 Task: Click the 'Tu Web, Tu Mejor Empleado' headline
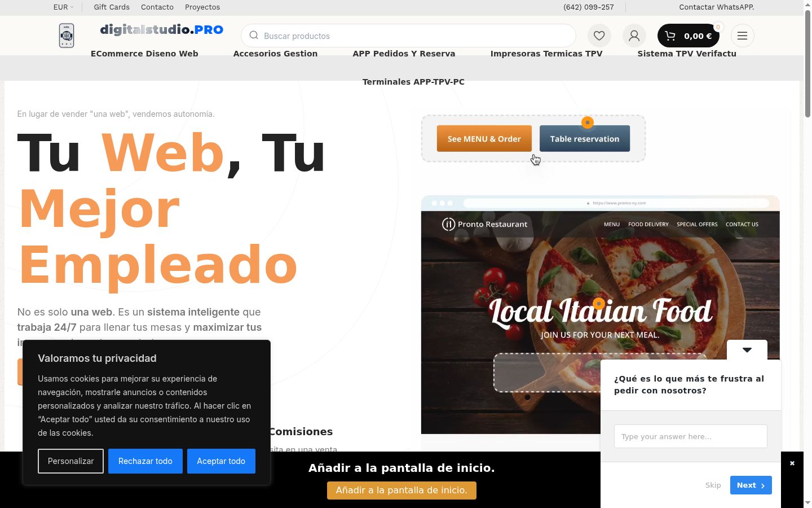[171, 208]
